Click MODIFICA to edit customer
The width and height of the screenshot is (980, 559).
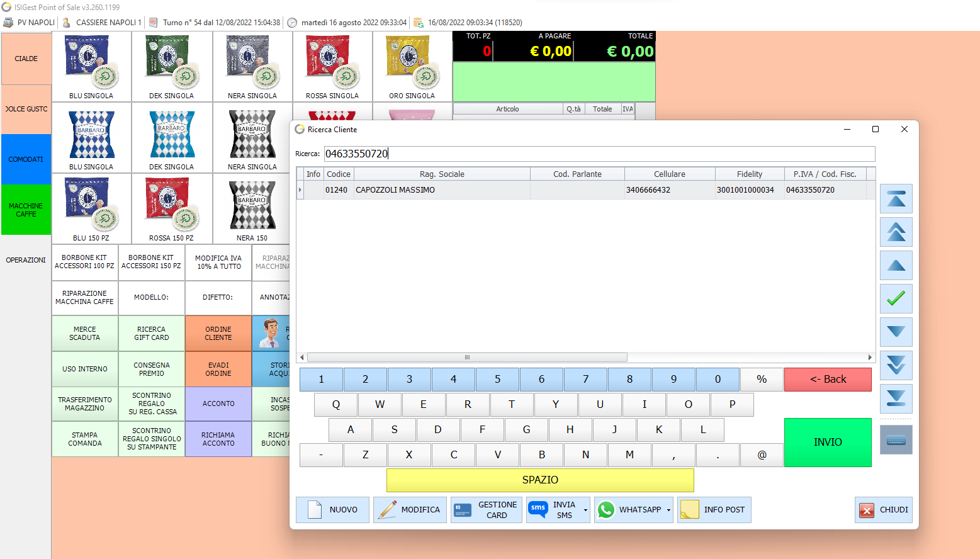tap(410, 510)
